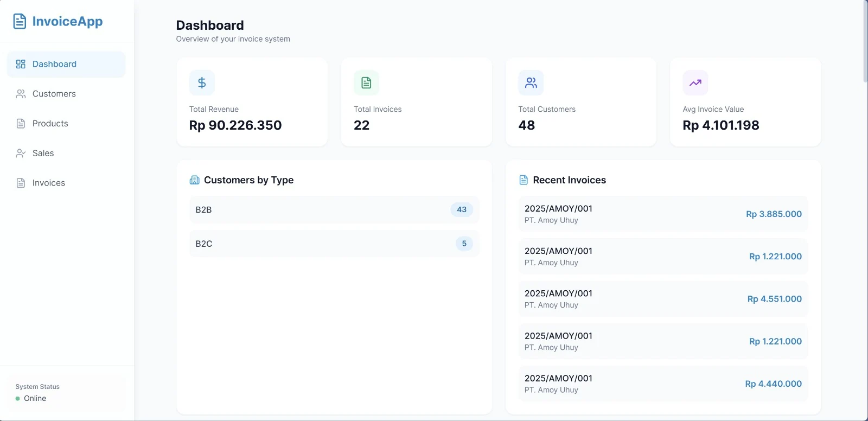Screen dimensions: 868x421
Task: Open the invoice row showing Rp 4.551.000
Action: click(663, 299)
